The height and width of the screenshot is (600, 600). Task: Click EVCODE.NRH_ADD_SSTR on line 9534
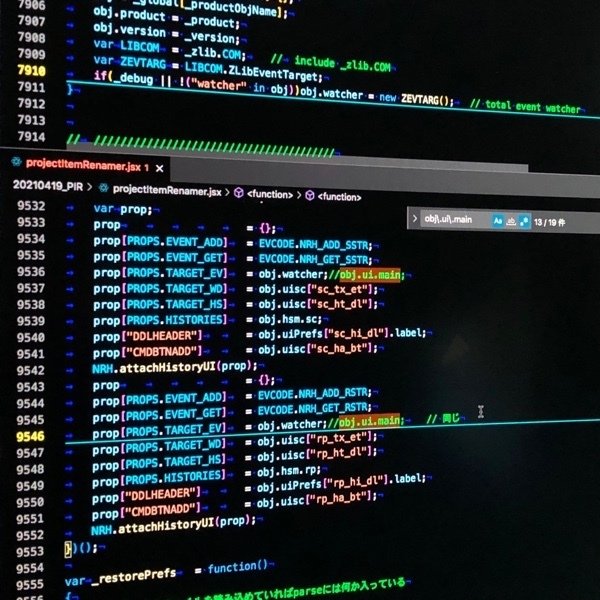tap(315, 245)
